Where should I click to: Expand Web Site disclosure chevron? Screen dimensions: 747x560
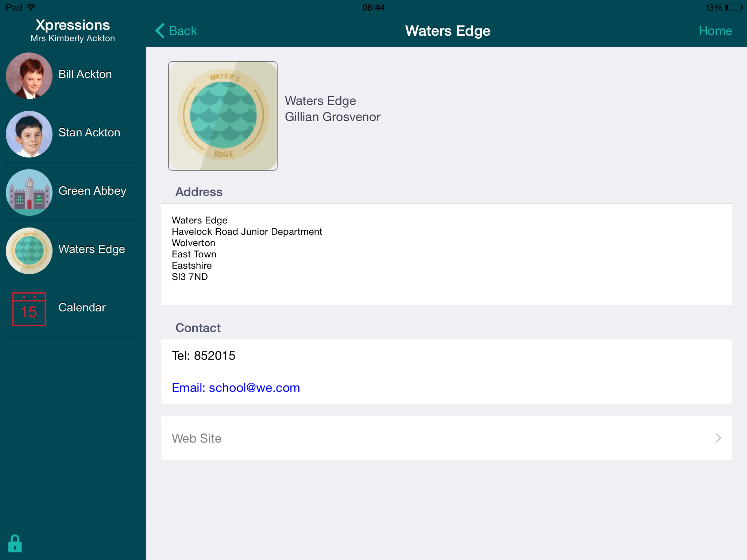click(718, 438)
